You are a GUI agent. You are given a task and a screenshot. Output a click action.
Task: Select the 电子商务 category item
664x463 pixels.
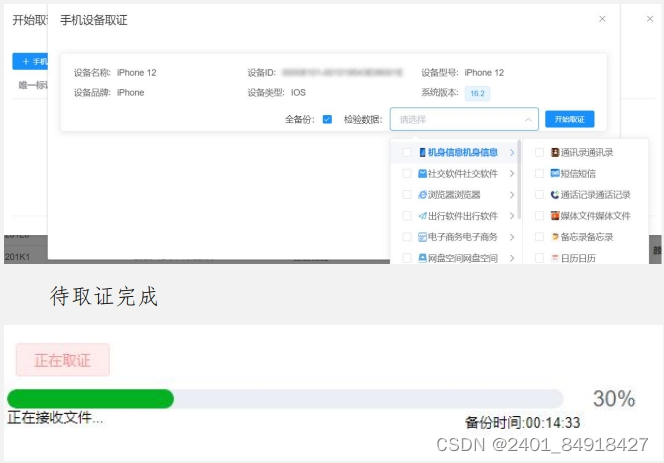pos(456,237)
